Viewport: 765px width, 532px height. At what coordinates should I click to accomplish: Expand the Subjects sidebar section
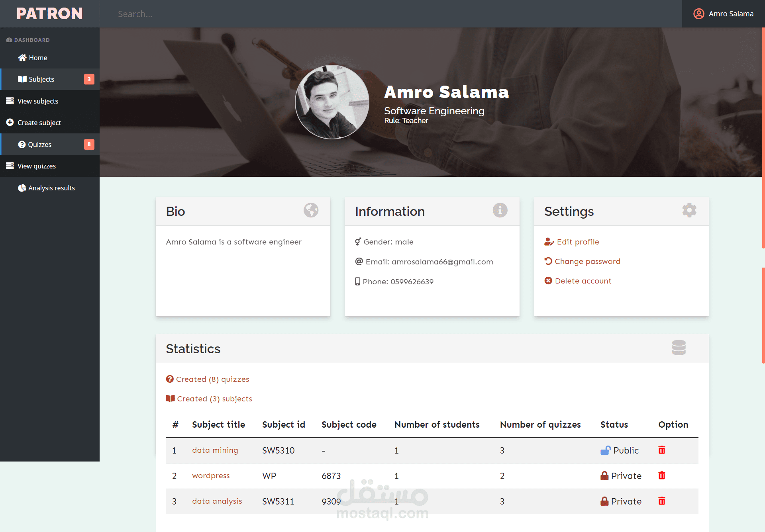(x=41, y=79)
